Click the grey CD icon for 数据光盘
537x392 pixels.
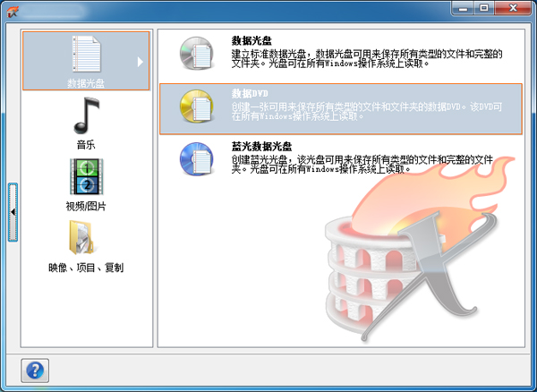(197, 54)
